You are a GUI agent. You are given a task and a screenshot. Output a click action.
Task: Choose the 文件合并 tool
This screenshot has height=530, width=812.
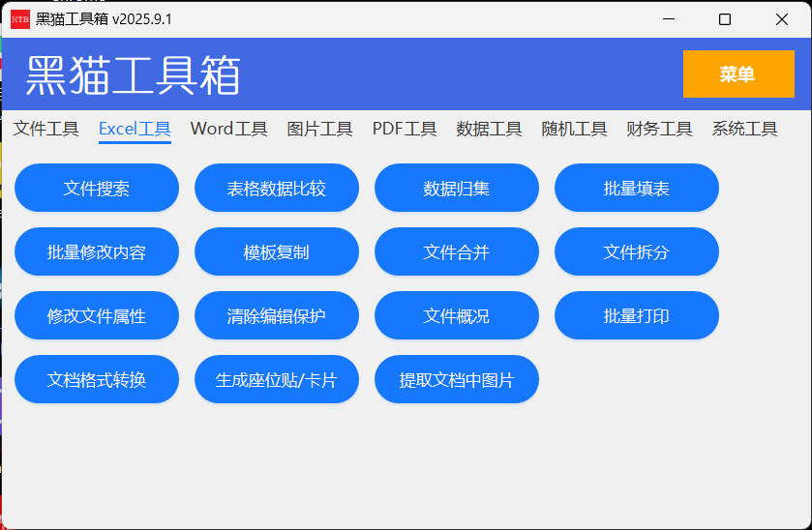point(457,252)
